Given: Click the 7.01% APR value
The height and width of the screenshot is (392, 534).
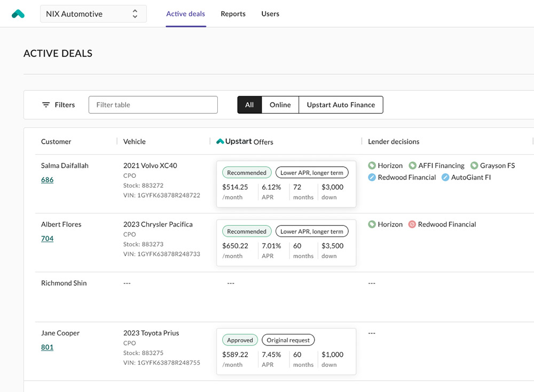Looking at the screenshot, I should [271, 246].
